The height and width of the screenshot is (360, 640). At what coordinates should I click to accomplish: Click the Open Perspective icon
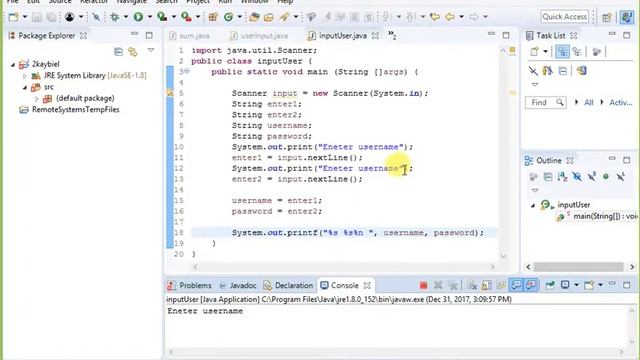[x=607, y=17]
